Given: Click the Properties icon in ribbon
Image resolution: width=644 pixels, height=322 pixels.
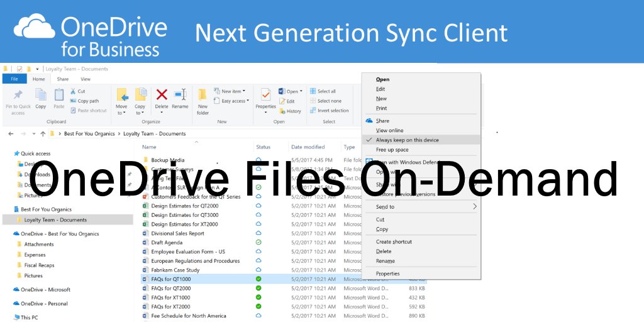Looking at the screenshot, I should click(266, 96).
